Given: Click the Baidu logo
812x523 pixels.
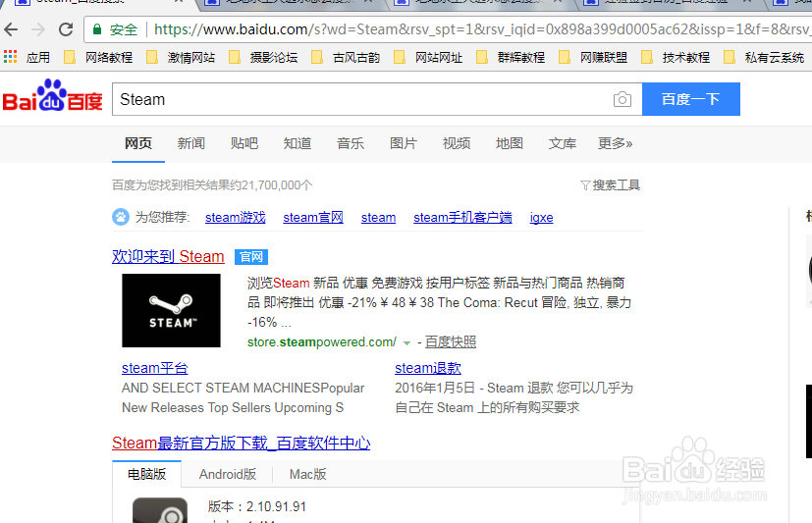Looking at the screenshot, I should (x=52, y=96).
